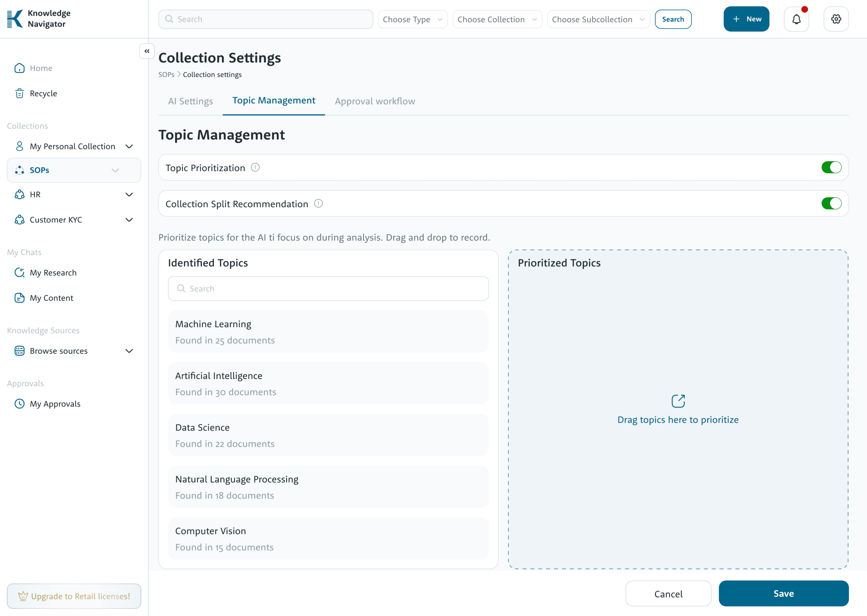Open My Research chat icon
Image resolution: width=867 pixels, height=616 pixels.
click(19, 273)
